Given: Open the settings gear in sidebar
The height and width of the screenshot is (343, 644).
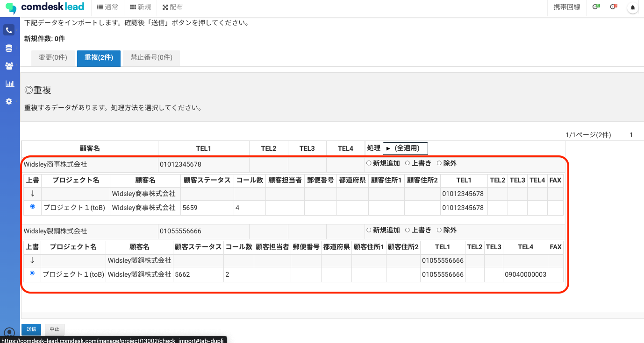Looking at the screenshot, I should pyautogui.click(x=9, y=101).
